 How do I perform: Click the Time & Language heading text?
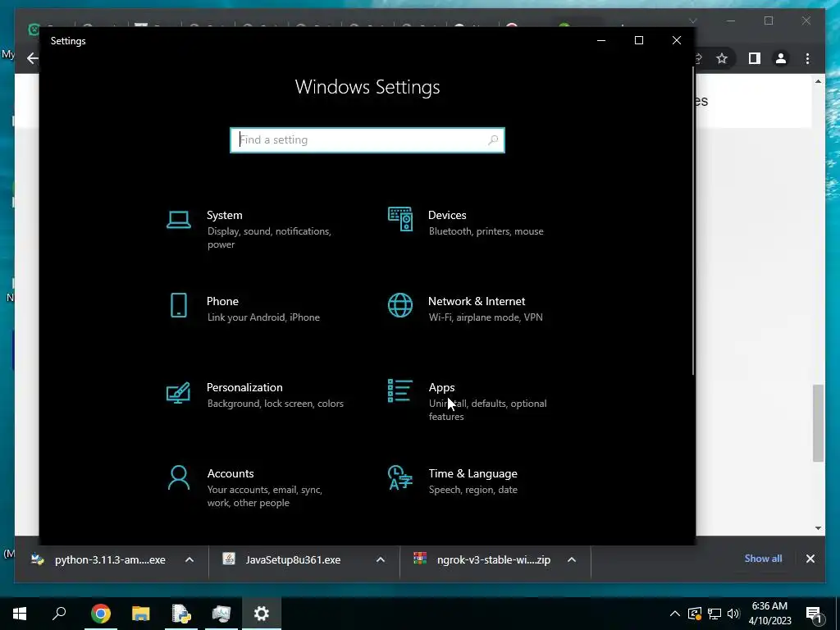472,473
